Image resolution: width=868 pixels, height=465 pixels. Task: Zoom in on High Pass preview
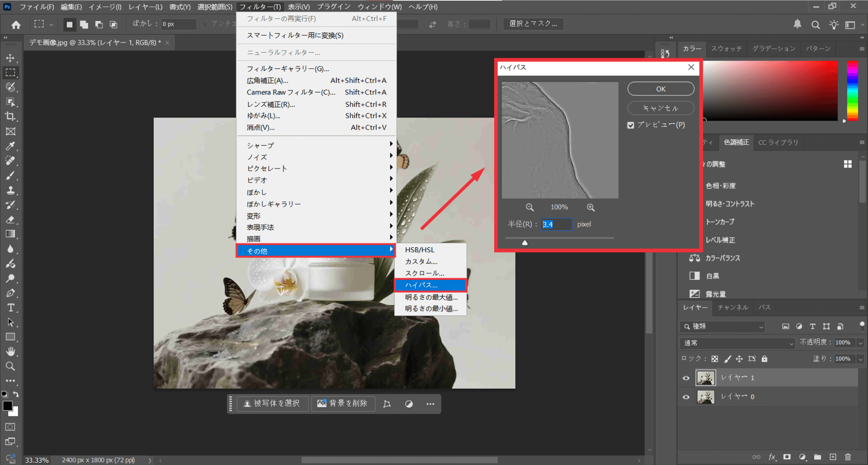[591, 207]
